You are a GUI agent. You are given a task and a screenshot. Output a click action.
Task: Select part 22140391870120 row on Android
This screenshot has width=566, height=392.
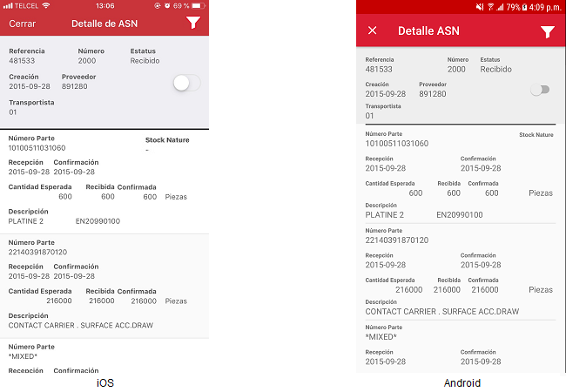pyautogui.click(x=459, y=270)
